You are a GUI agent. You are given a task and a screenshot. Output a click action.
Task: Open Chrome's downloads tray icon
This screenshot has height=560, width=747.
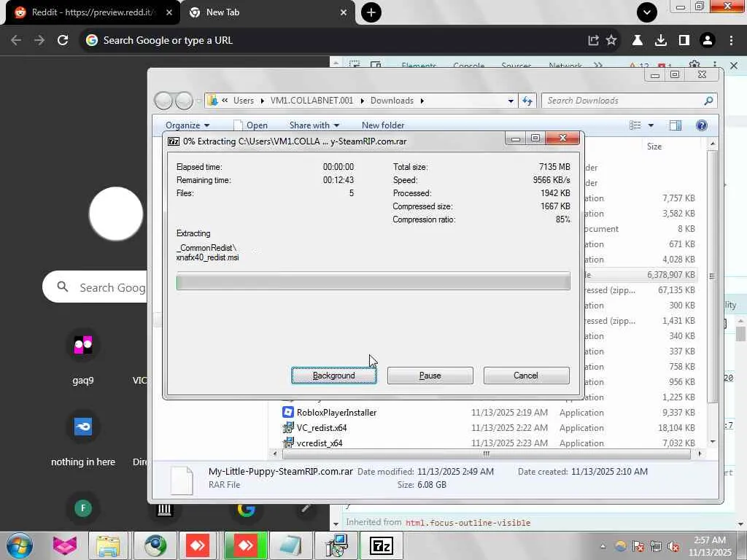[661, 41]
